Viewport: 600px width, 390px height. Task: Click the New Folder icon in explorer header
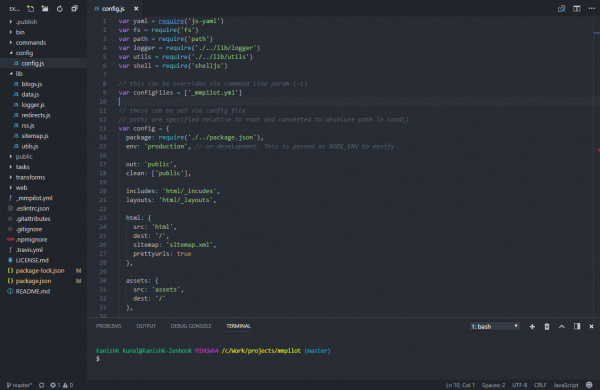45,8
